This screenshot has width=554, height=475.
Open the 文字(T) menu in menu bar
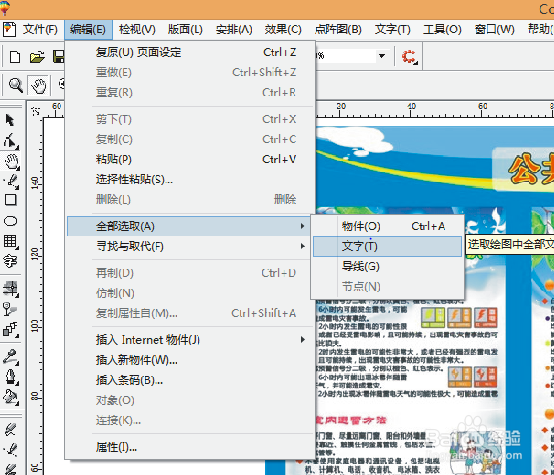coord(393,29)
